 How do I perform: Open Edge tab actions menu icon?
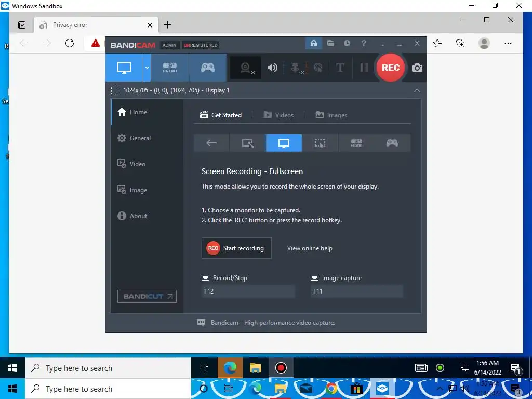[22, 25]
